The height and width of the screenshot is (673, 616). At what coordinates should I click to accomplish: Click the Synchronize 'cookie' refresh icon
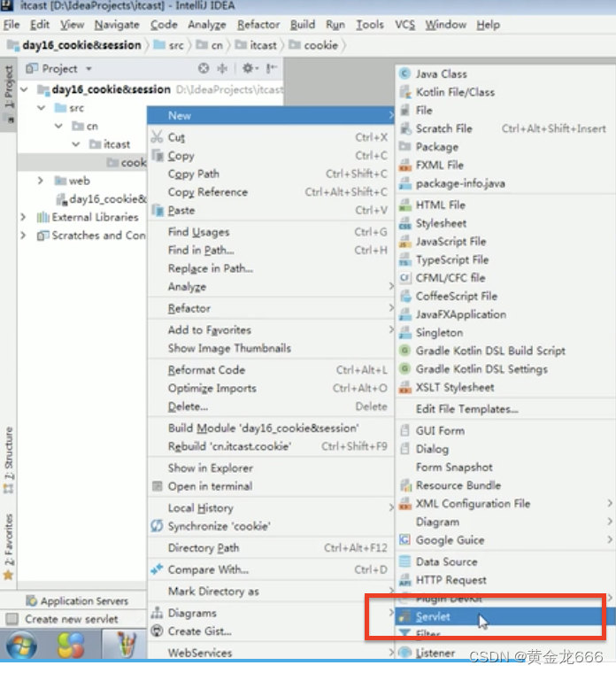click(157, 526)
